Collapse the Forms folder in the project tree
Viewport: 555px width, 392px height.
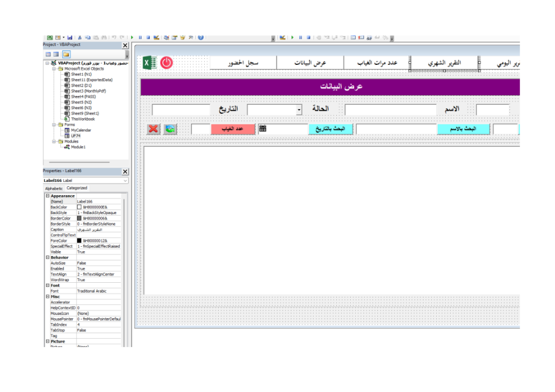point(54,125)
